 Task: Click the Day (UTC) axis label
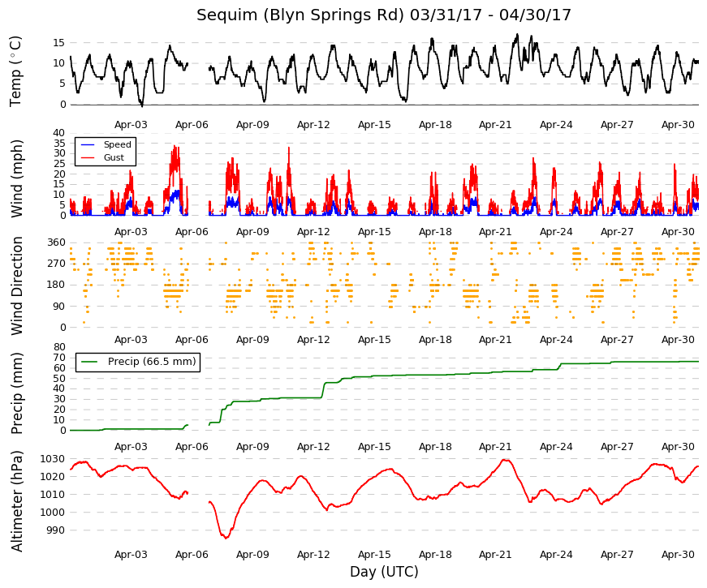coord(384,572)
